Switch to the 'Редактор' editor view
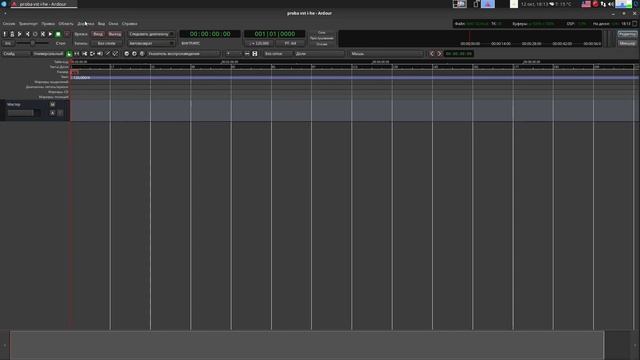Screen dimensions: 640x360 627,34
